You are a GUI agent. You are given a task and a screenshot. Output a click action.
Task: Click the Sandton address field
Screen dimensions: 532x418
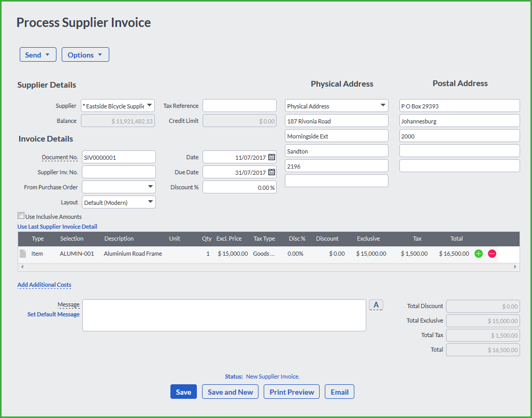click(x=337, y=151)
